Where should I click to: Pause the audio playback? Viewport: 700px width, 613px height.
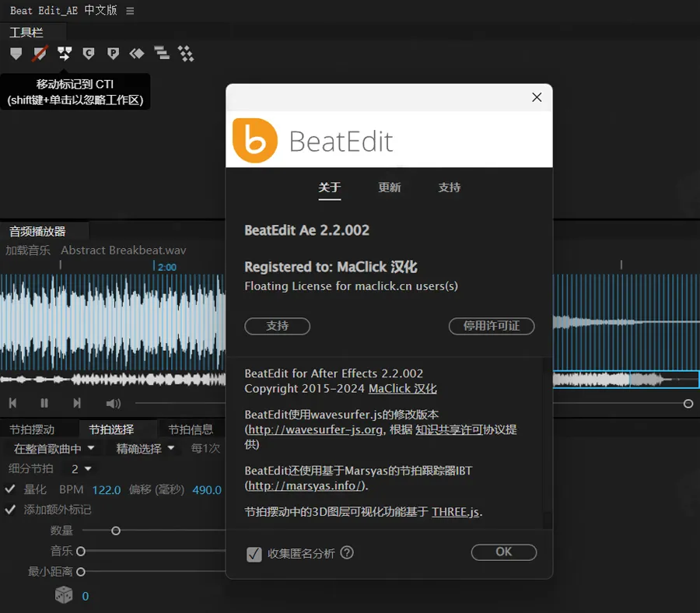44,403
